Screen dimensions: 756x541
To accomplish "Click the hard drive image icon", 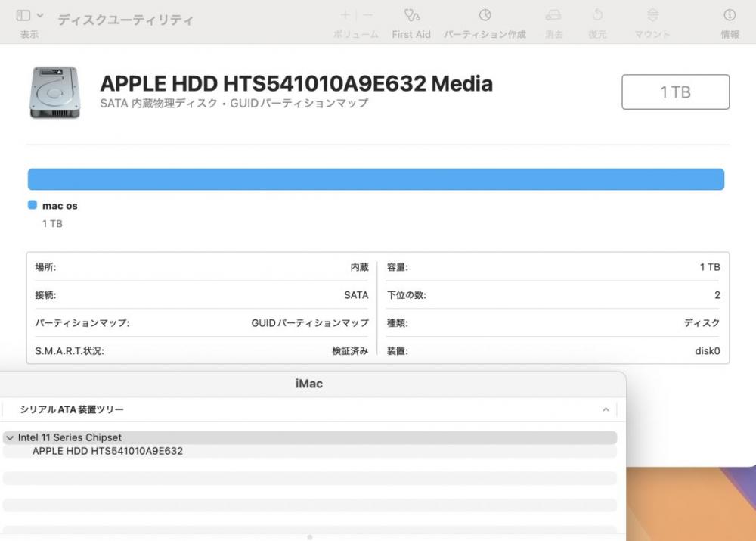I will (x=55, y=92).
